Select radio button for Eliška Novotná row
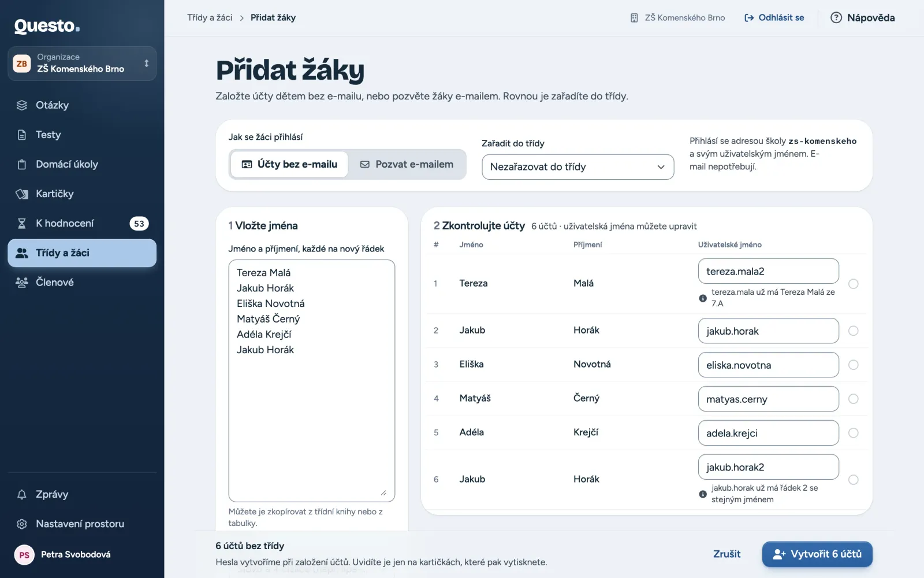 tap(853, 365)
